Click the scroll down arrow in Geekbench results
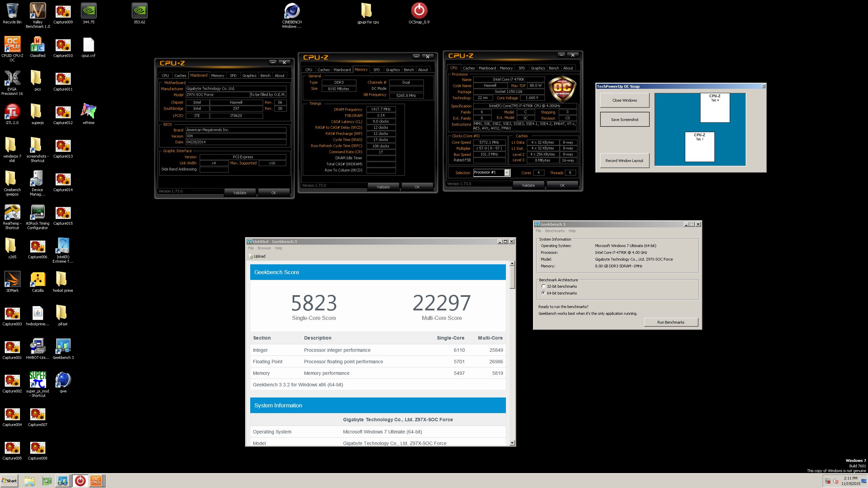Screen dimensions: 868x488 pos(512,443)
